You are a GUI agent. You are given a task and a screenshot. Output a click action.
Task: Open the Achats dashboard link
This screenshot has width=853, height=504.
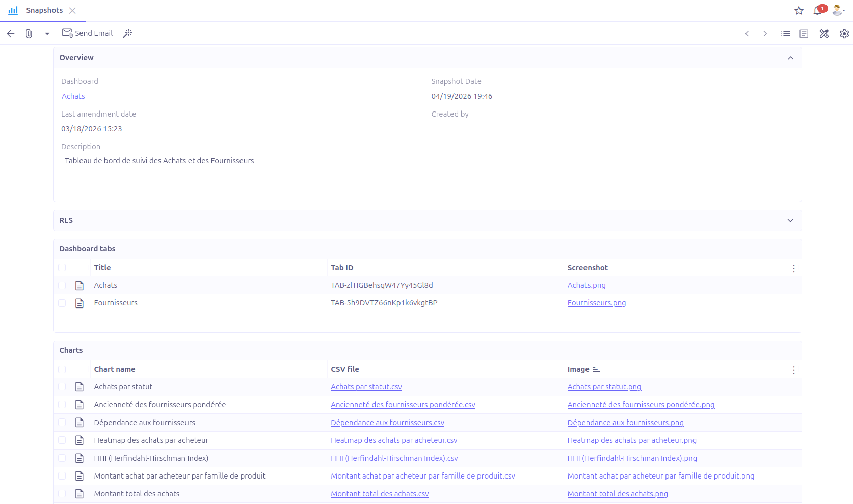tap(73, 96)
